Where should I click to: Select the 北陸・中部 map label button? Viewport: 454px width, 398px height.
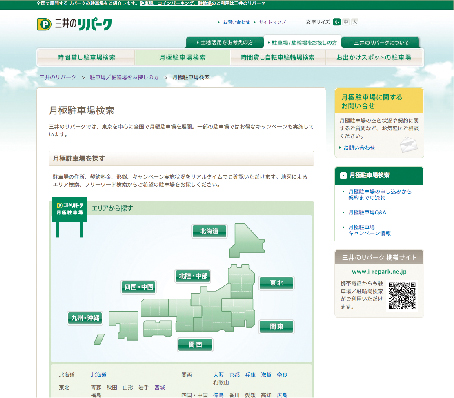click(193, 276)
